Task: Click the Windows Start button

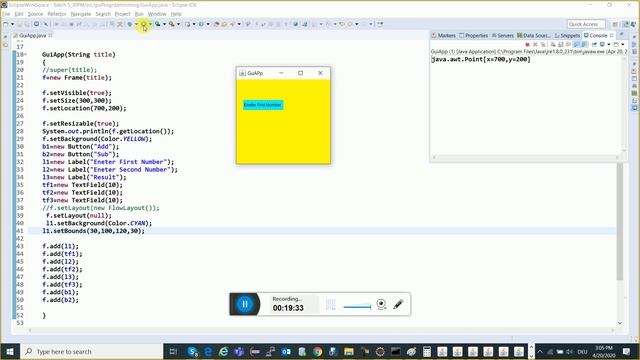Action: pyautogui.click(x=10, y=351)
